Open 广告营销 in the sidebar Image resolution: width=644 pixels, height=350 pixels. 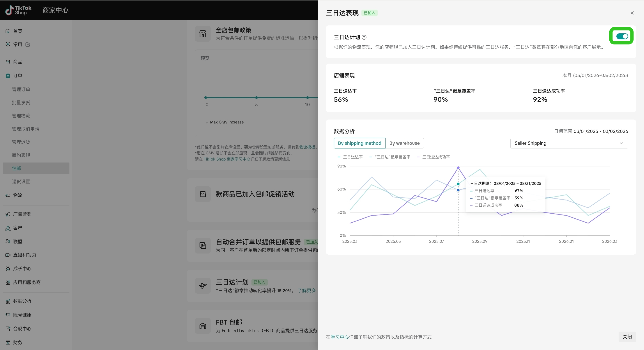(22, 214)
